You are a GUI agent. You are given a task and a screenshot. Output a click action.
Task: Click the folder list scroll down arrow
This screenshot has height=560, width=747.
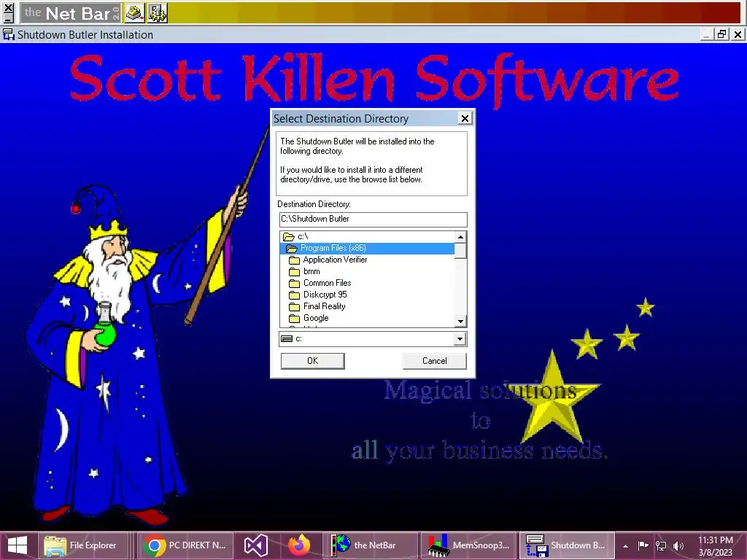460,322
